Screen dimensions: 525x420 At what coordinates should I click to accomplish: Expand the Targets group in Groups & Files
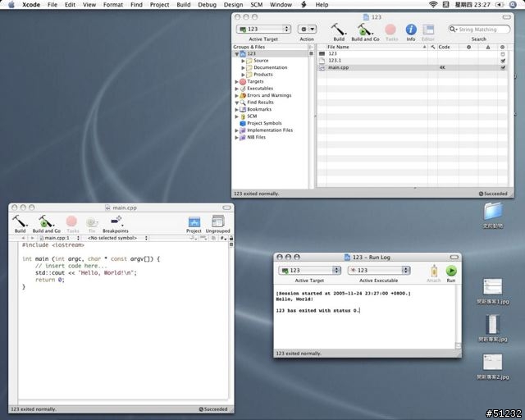(x=237, y=82)
